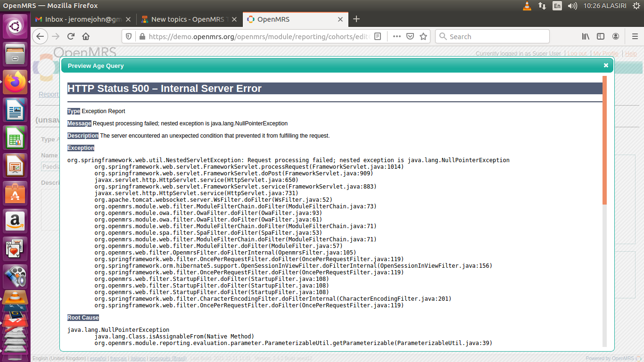Close the Inbox Gmail tab

128,19
